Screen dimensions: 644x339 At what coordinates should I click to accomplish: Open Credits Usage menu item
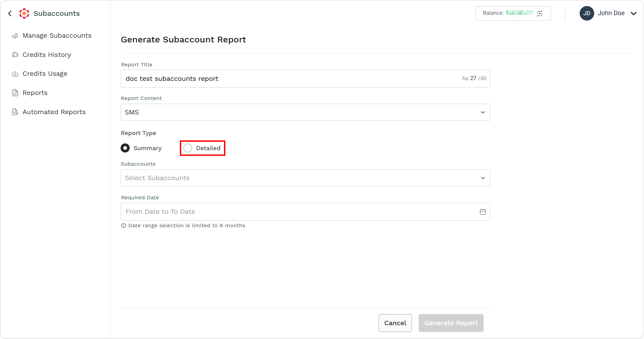point(45,74)
